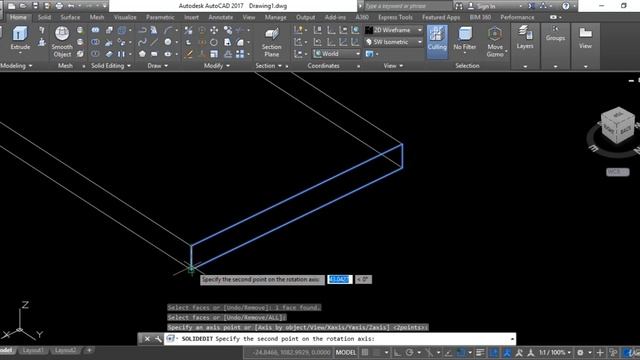Toggle Ortho mode in status bar

(x=397, y=352)
